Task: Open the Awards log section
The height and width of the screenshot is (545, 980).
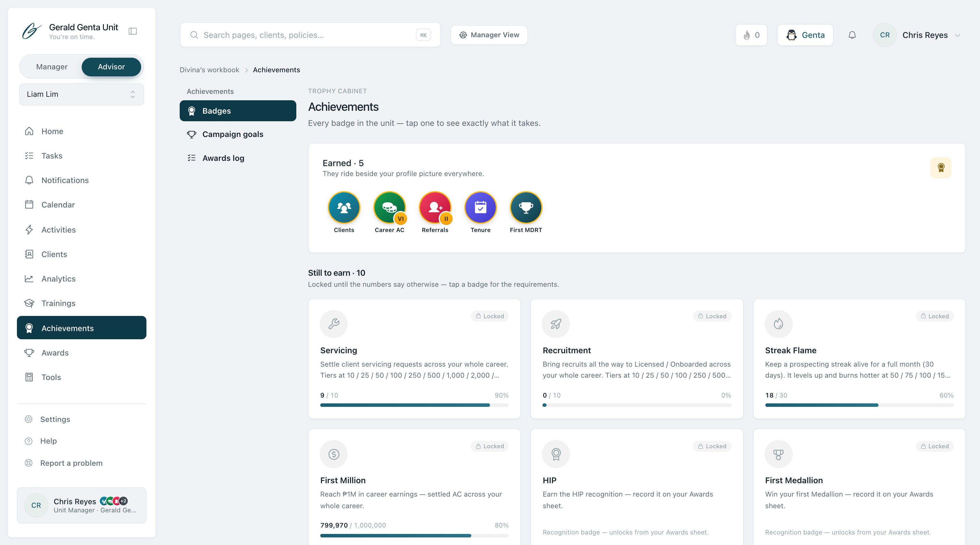Action: [238, 158]
